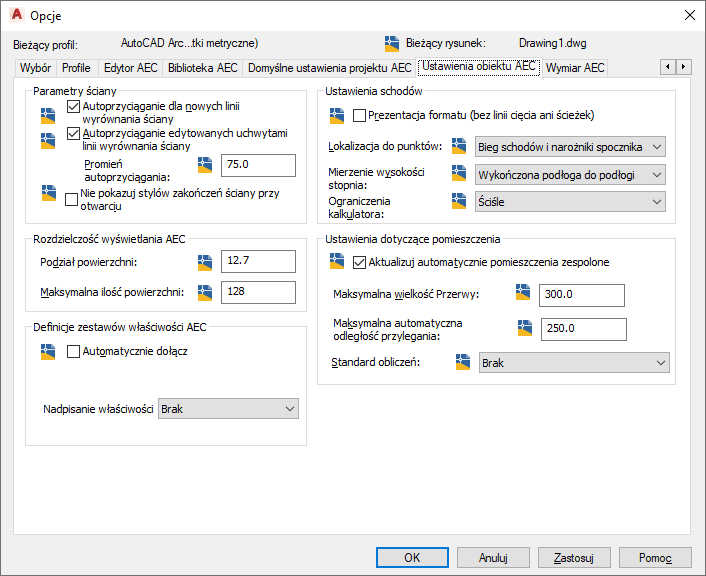Disable Autoprzyciąganie dla nowych linii checkbox

[73, 107]
